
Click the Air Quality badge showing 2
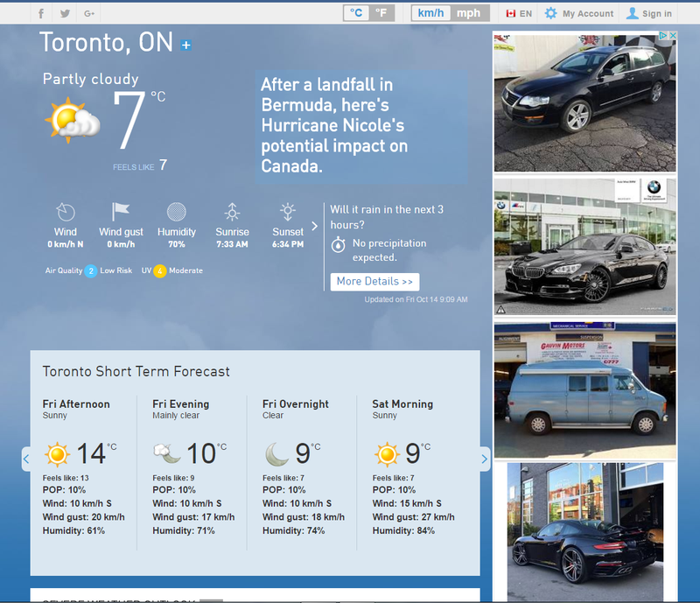point(91,271)
